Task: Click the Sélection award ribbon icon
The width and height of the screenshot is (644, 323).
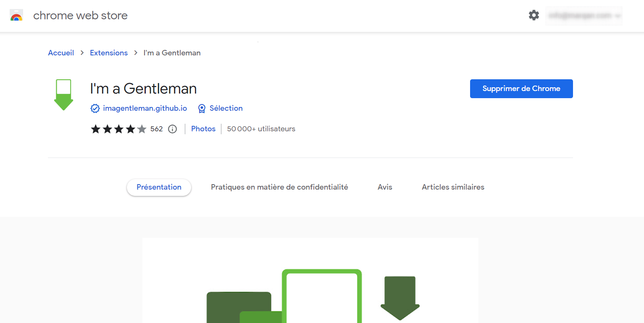Action: point(202,109)
